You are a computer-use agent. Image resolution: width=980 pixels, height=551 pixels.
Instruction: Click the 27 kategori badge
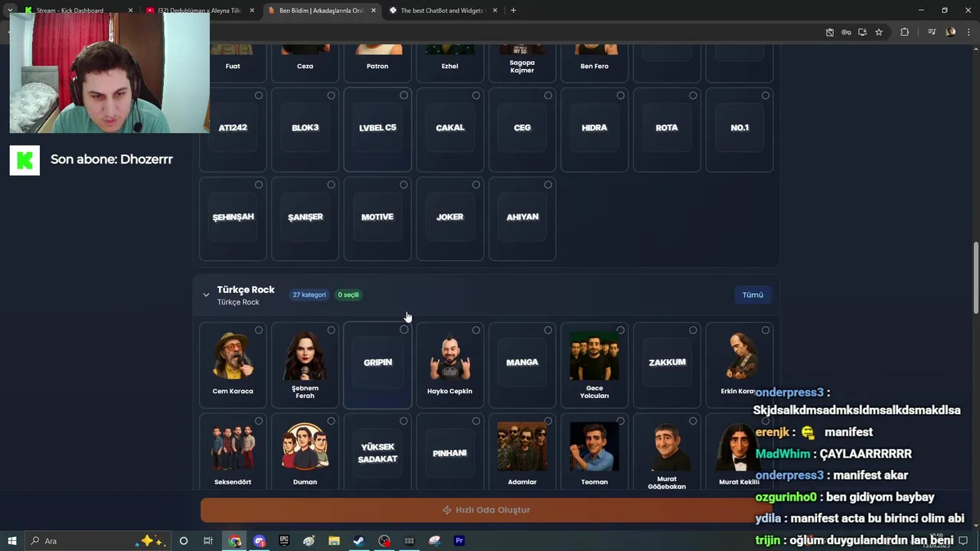309,295
